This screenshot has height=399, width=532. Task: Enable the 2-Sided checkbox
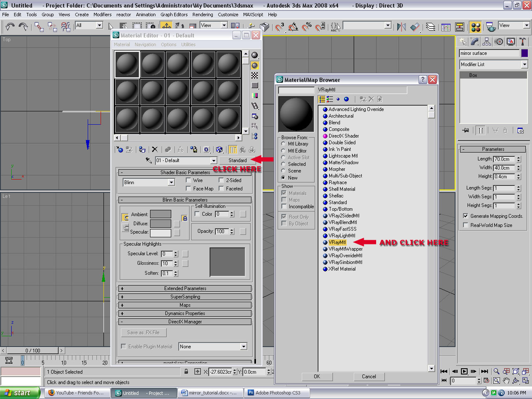pyautogui.click(x=222, y=180)
